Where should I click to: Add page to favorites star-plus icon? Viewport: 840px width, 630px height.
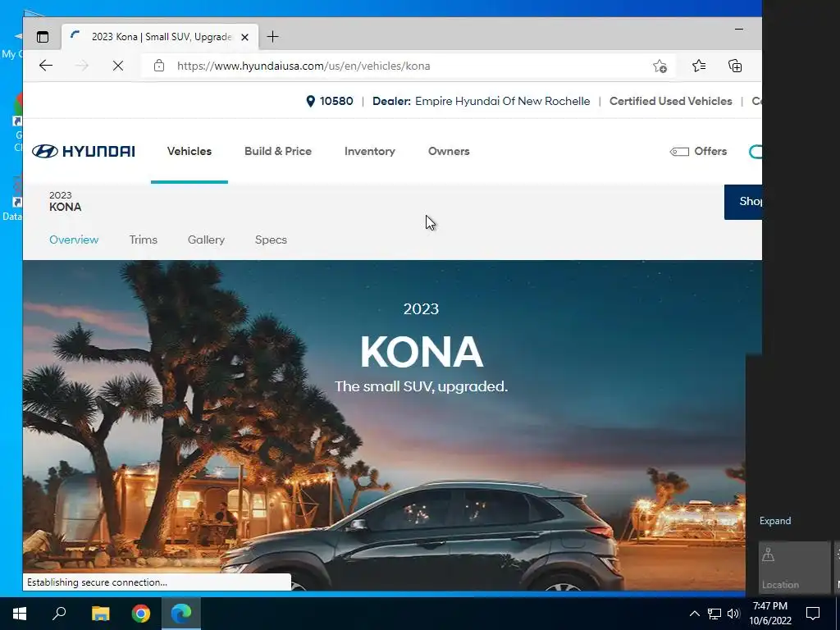(660, 66)
